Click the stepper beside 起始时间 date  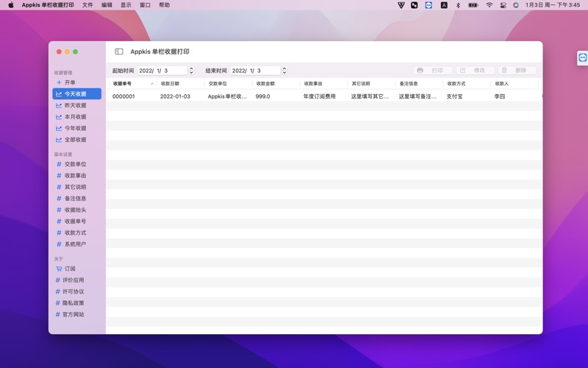(x=191, y=71)
